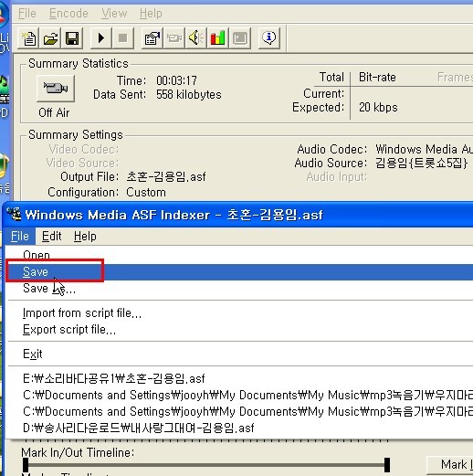Viewport: 473px width, 476px height.
Task: Open the ASF Indexer Help menu
Action: (85, 237)
